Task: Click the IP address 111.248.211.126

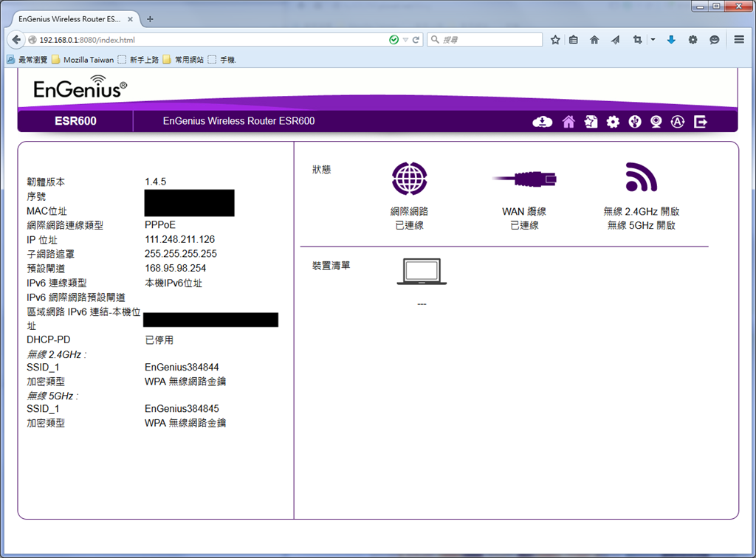Action: pyautogui.click(x=180, y=239)
